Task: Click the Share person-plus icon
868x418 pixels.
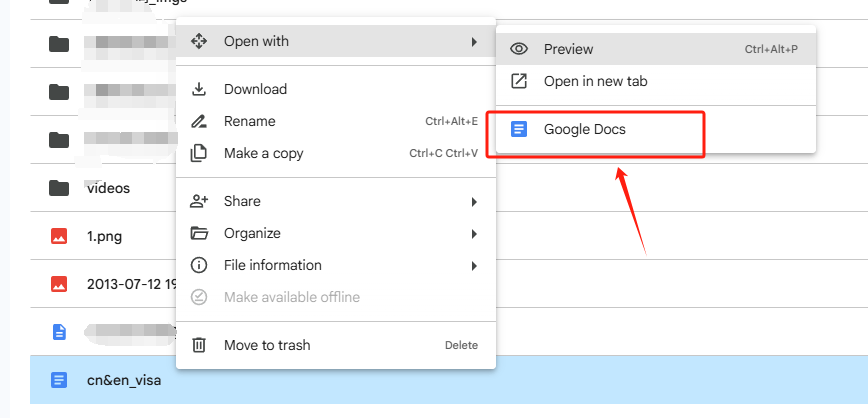Action: pyautogui.click(x=198, y=201)
